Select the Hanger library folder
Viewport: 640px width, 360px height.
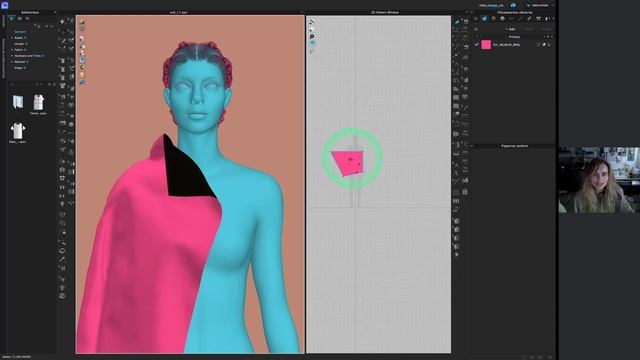[19, 44]
